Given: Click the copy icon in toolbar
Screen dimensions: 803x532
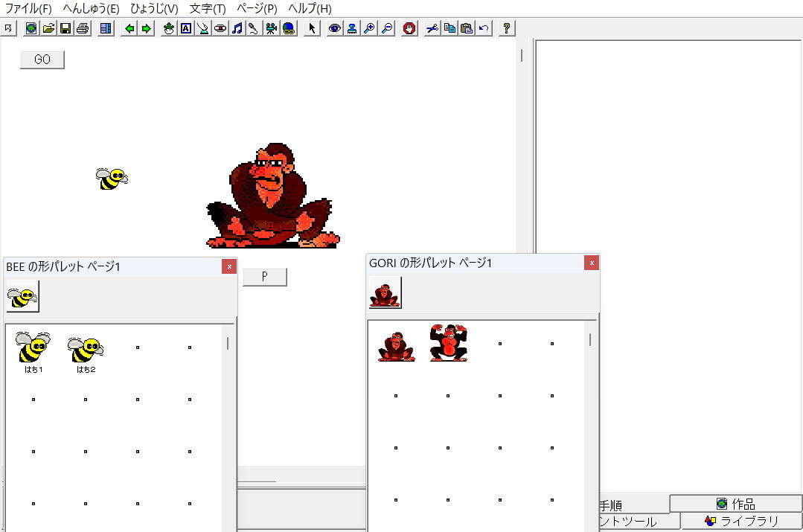Looking at the screenshot, I should pos(450,29).
